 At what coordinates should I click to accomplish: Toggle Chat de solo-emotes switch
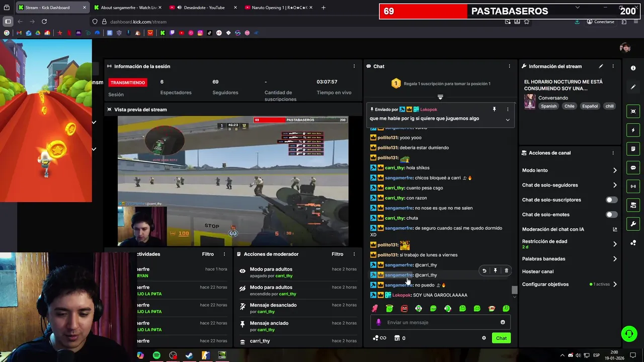click(x=611, y=214)
